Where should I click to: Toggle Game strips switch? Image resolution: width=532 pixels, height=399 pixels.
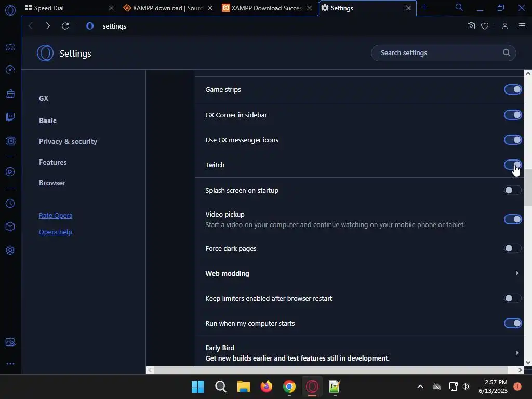click(513, 89)
